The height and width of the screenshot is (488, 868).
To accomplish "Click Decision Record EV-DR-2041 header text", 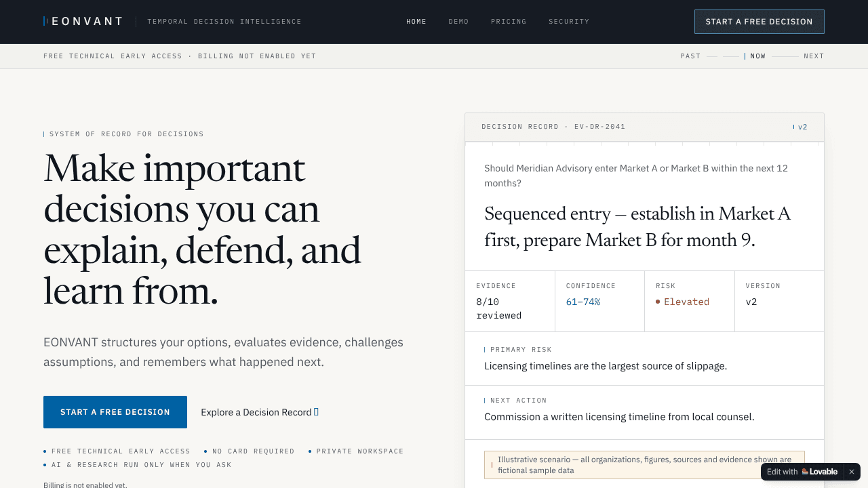I will tap(553, 127).
